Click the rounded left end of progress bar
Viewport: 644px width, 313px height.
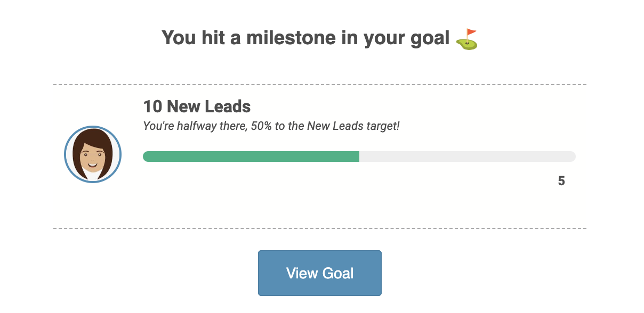pos(147,156)
